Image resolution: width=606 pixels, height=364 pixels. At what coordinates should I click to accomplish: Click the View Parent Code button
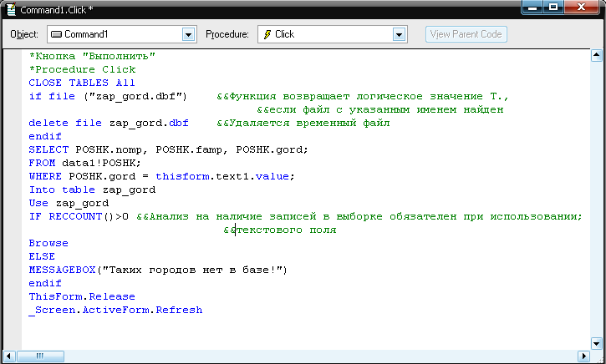coord(466,34)
